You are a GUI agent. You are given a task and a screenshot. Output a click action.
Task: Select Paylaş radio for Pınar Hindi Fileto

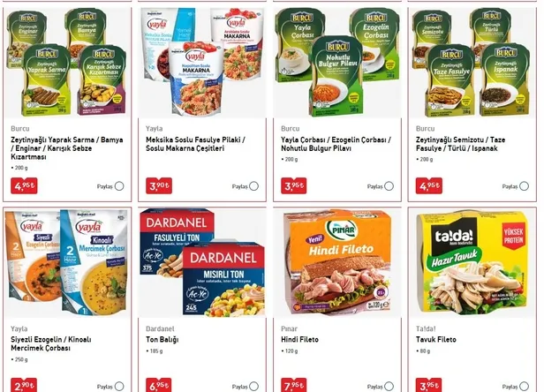pyautogui.click(x=389, y=386)
